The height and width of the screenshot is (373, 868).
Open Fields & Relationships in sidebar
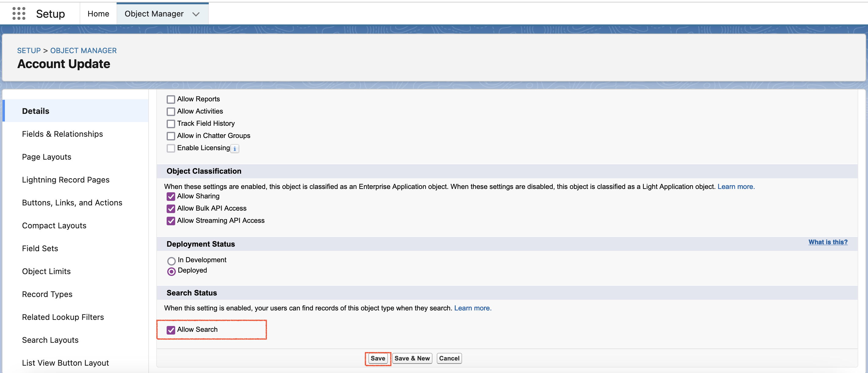pos(62,134)
